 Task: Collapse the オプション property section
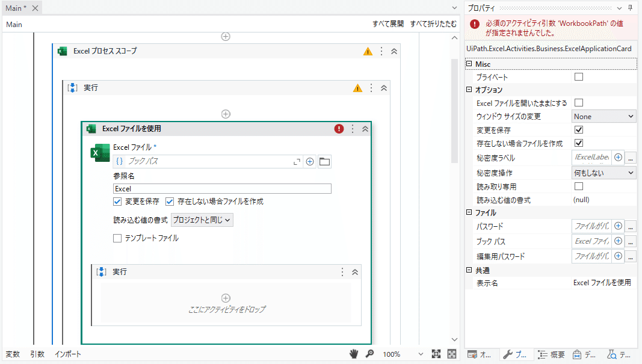tap(469, 90)
